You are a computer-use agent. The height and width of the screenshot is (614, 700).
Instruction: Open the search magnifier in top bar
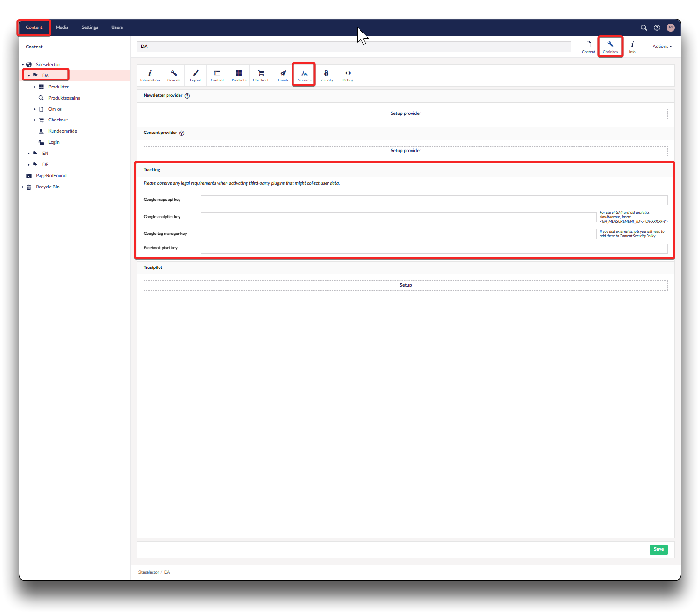[x=644, y=27]
